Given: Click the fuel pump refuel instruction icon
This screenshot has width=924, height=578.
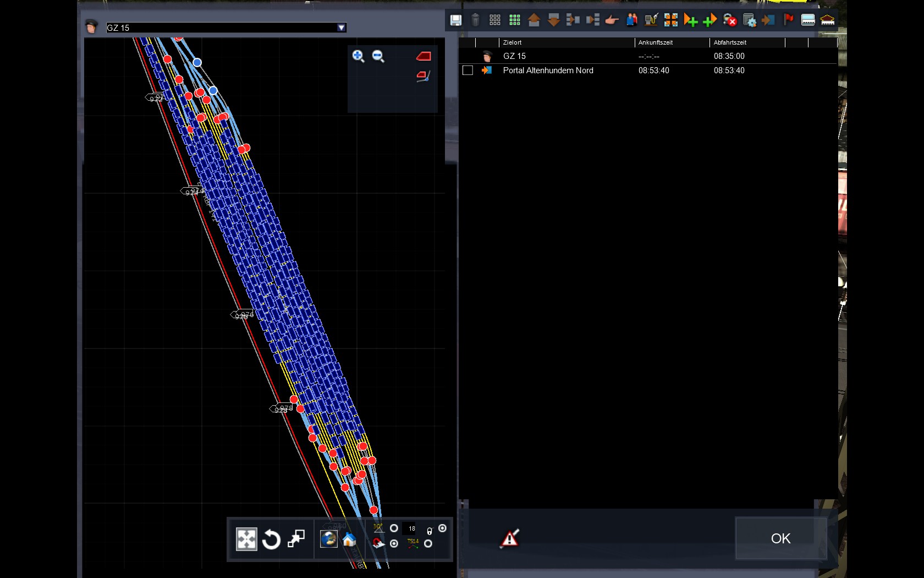Looking at the screenshot, I should (x=651, y=20).
